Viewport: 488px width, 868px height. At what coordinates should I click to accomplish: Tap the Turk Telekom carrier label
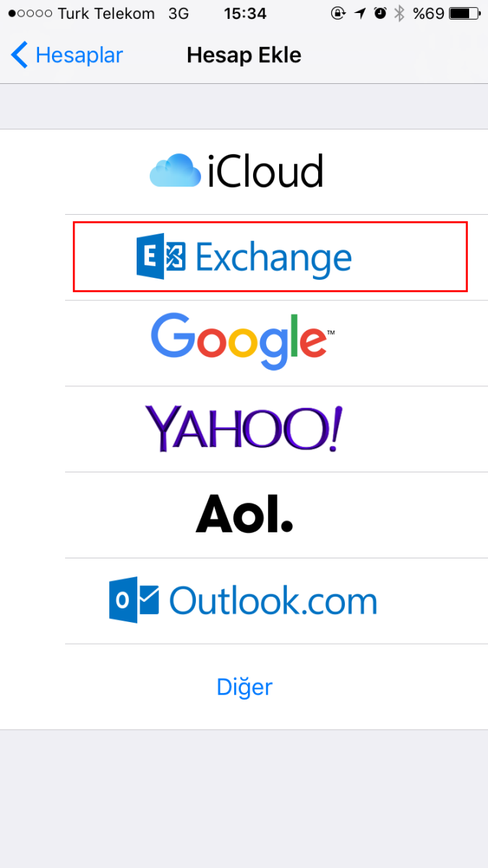click(106, 14)
